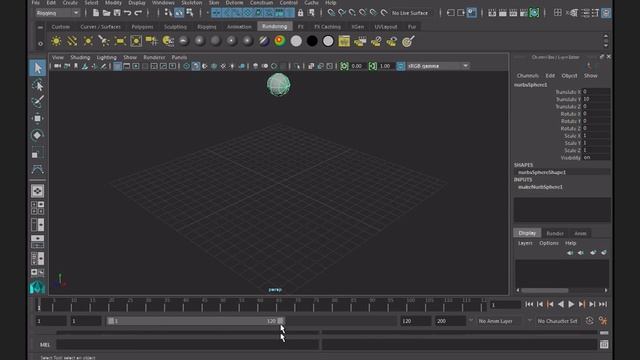Create a directional light from shelf
The height and width of the screenshot is (360, 640).
click(x=72, y=41)
